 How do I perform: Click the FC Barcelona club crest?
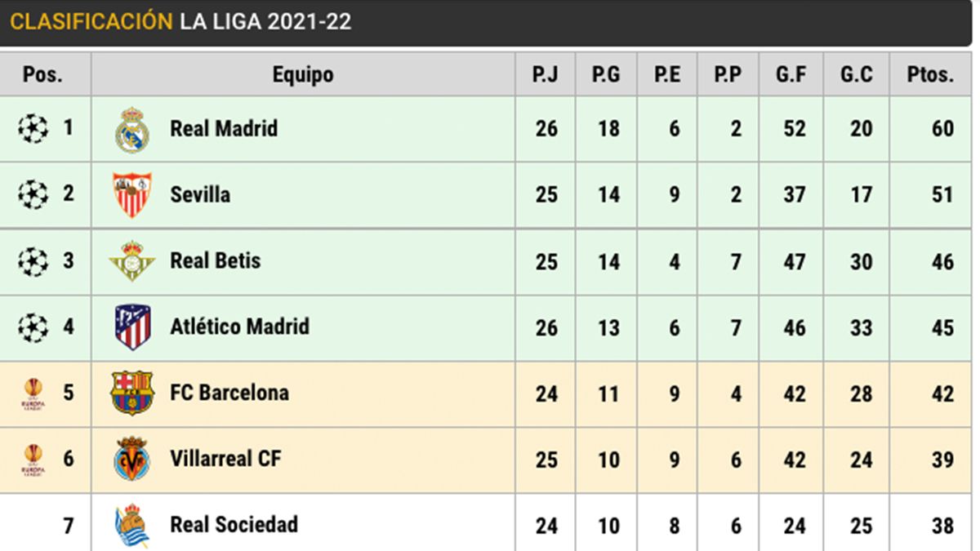132,393
